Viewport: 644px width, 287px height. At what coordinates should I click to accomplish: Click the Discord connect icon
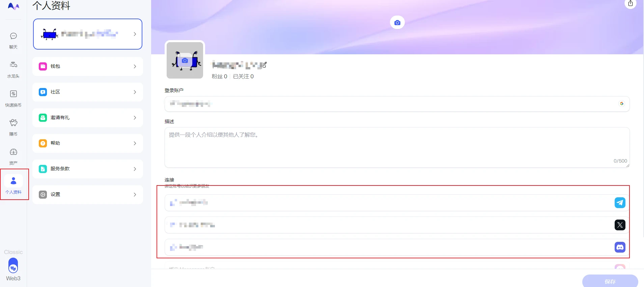(x=620, y=247)
